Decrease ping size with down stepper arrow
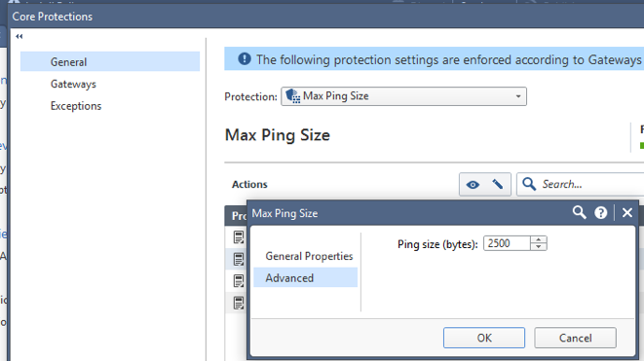644x361 pixels. tap(539, 247)
